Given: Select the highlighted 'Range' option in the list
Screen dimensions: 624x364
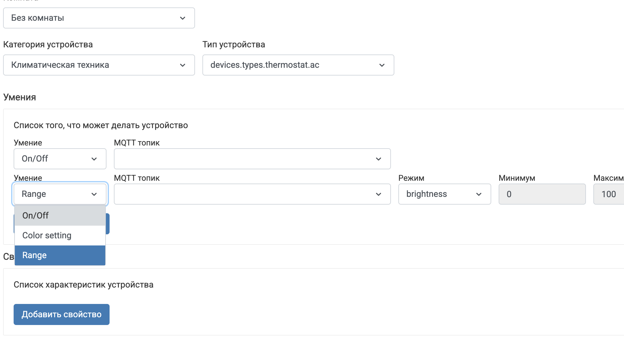Looking at the screenshot, I should point(60,255).
